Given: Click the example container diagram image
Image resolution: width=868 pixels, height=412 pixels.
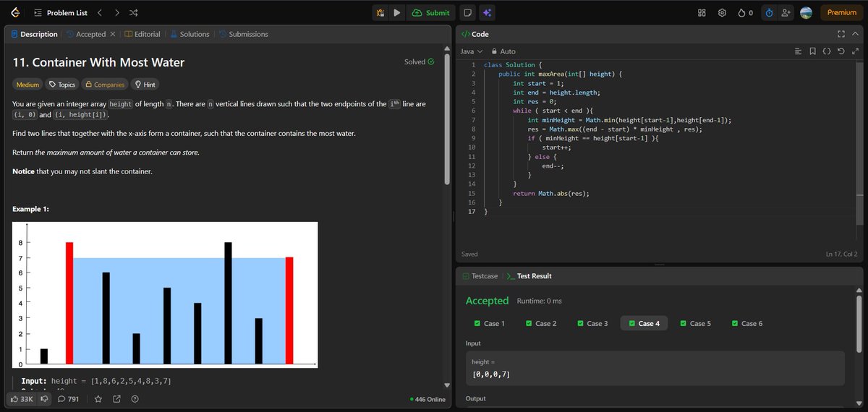Looking at the screenshot, I should 165,295.
